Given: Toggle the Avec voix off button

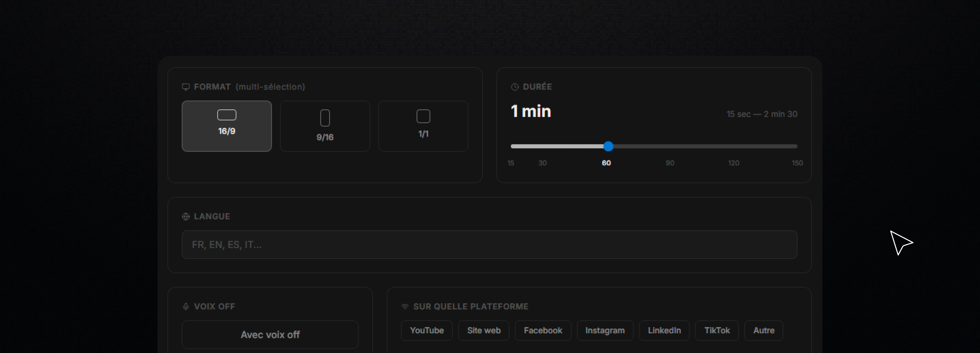Looking at the screenshot, I should pos(270,335).
